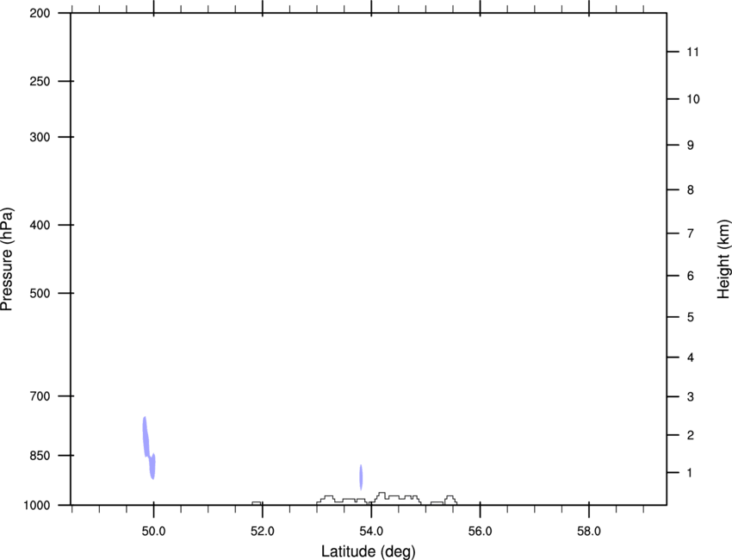Click the 7 km height tick label
This screenshot has height=560, width=732.
coord(690,233)
